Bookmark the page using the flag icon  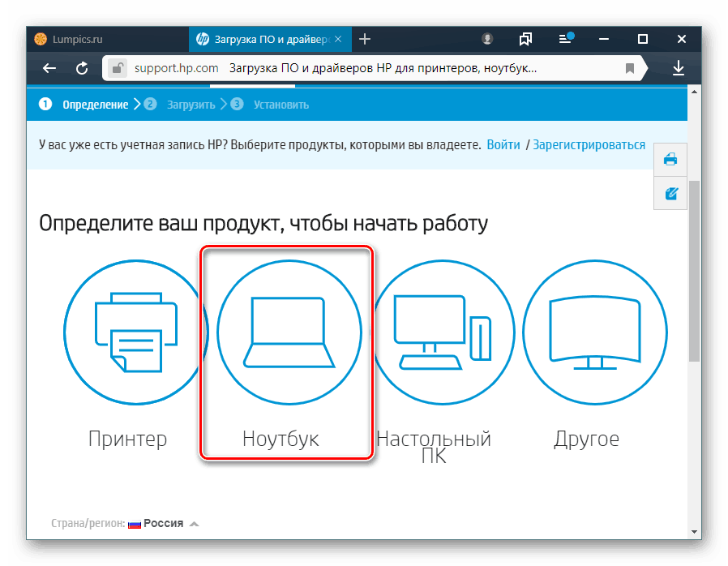[x=630, y=68]
